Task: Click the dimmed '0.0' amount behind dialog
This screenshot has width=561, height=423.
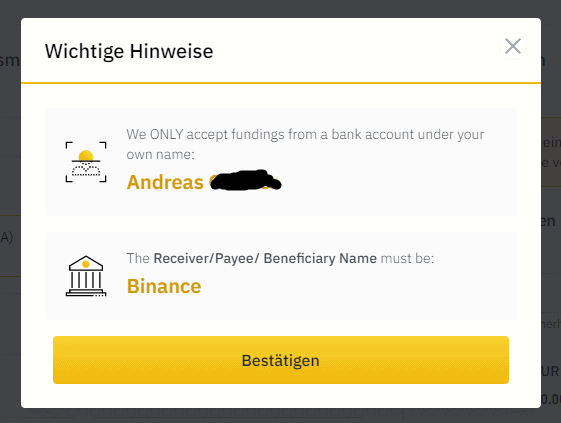Action: (551, 399)
